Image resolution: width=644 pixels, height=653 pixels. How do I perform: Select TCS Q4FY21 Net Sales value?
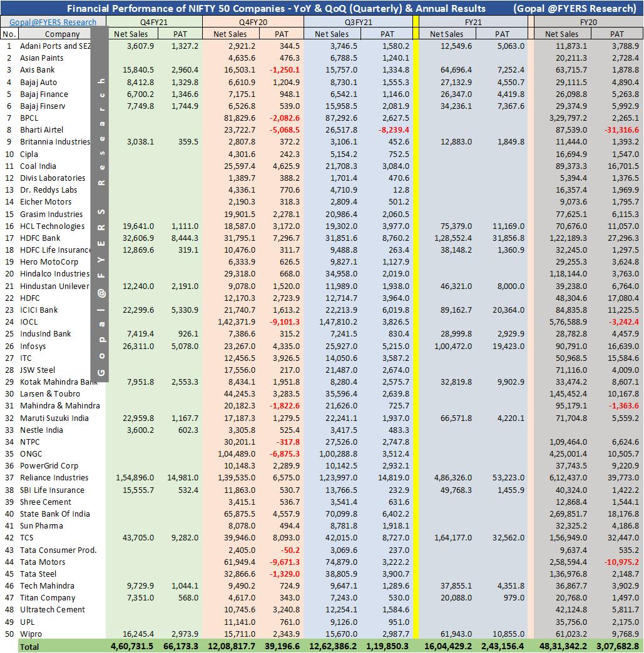pyautogui.click(x=138, y=538)
